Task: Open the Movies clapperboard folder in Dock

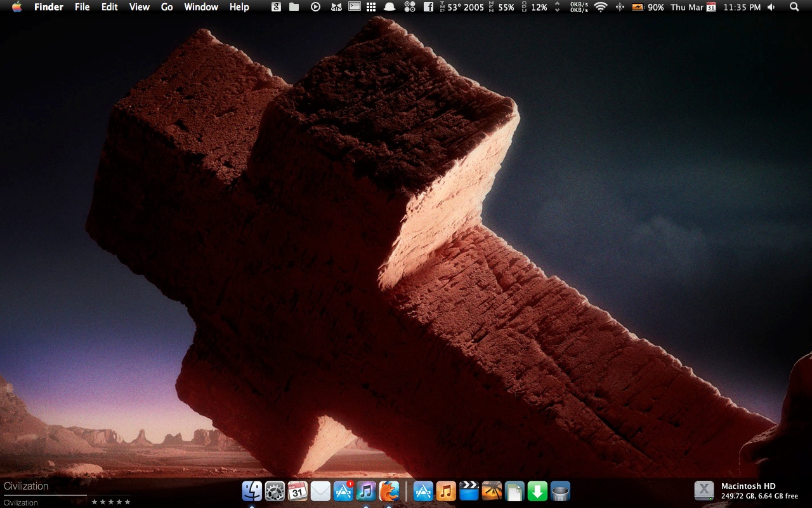Action: pyautogui.click(x=469, y=491)
